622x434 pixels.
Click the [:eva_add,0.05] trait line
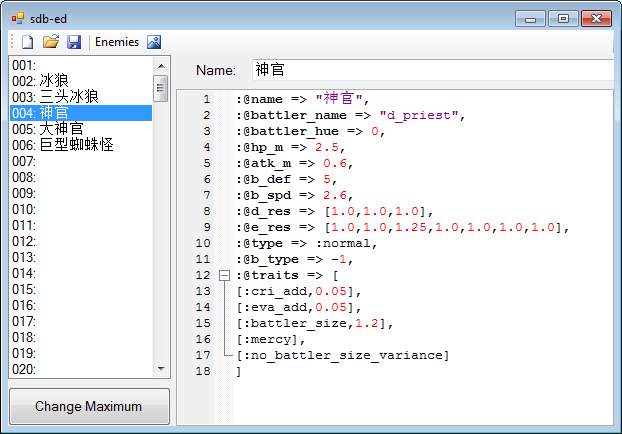[x=299, y=307]
